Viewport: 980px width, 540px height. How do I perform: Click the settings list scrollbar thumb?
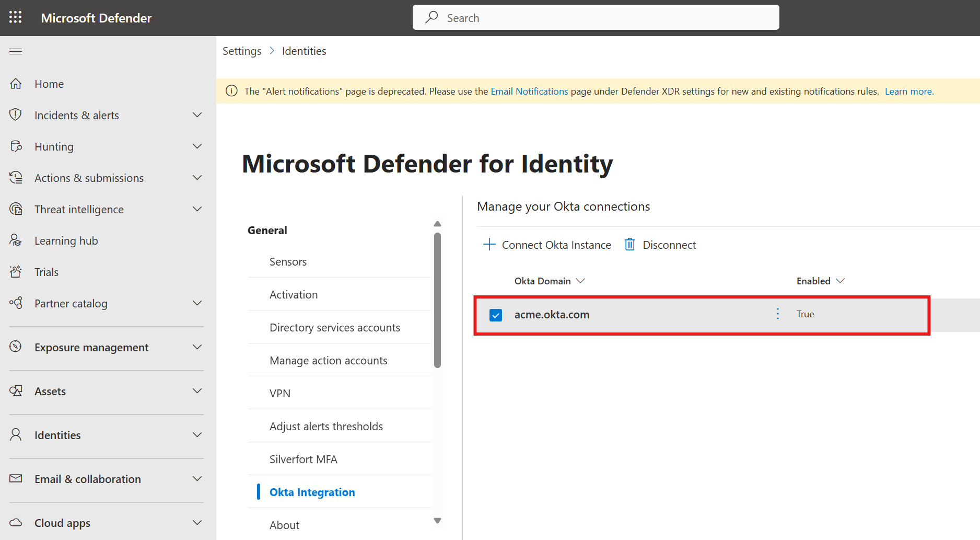click(x=437, y=300)
